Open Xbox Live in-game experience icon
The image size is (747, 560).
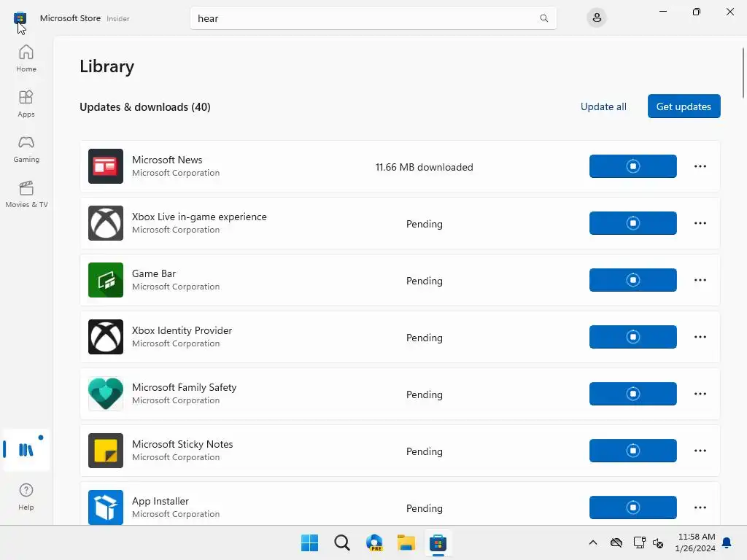106,223
